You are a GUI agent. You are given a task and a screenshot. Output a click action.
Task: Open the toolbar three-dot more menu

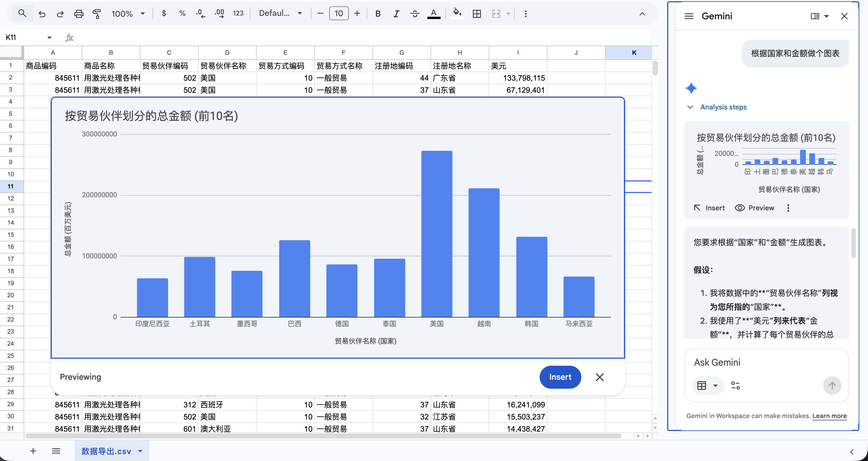pyautogui.click(x=525, y=14)
